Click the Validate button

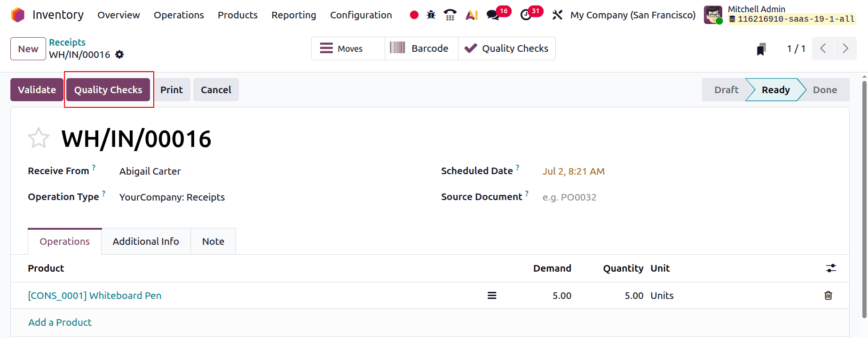[37, 90]
